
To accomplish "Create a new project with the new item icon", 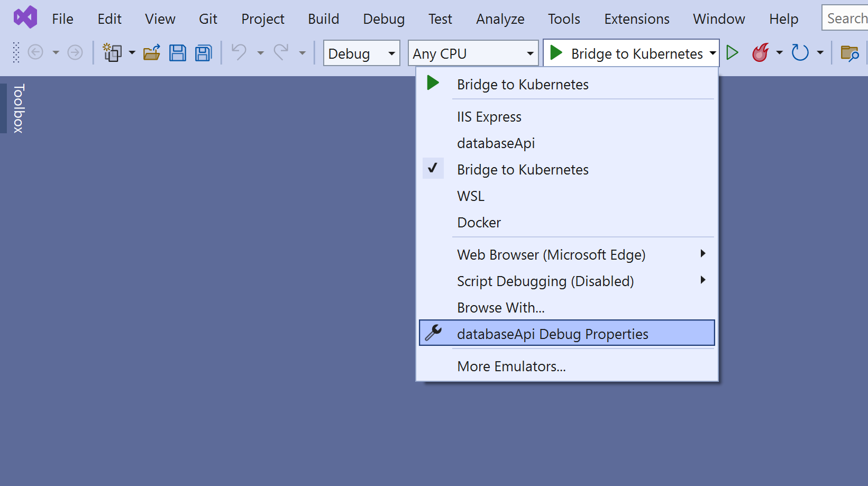I will pos(113,53).
